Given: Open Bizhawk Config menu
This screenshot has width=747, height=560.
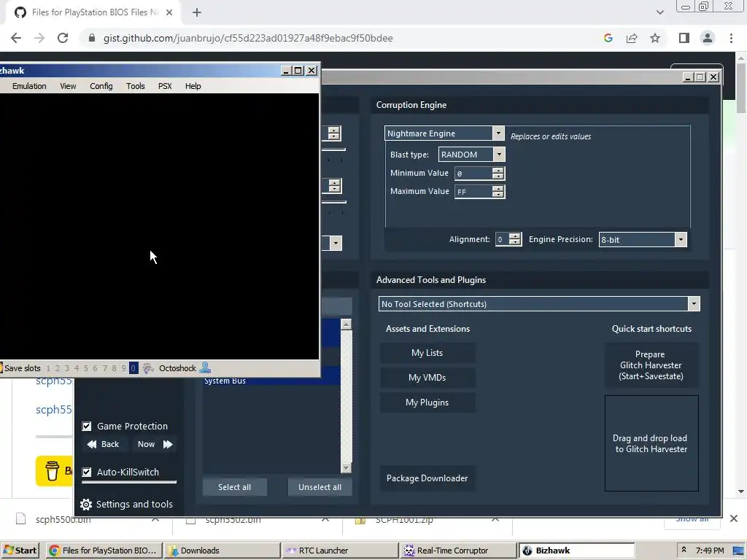Looking at the screenshot, I should [x=101, y=86].
